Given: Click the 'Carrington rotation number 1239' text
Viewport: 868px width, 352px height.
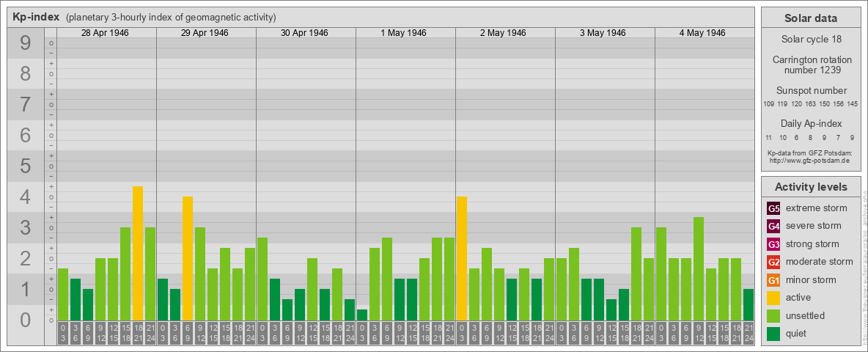Looking at the screenshot, I should (x=811, y=65).
